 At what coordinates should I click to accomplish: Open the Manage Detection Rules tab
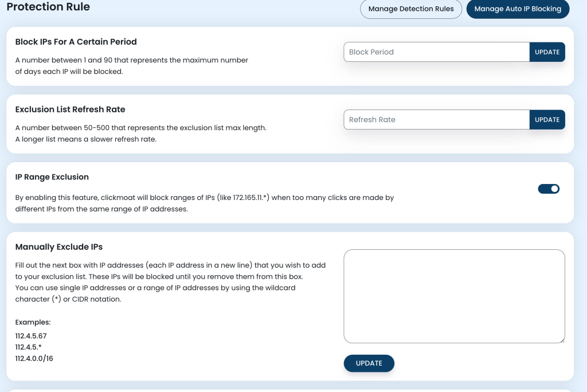point(410,9)
